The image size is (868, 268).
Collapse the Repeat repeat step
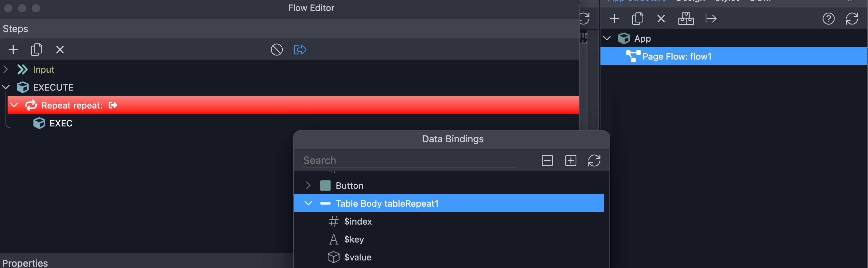tap(13, 105)
